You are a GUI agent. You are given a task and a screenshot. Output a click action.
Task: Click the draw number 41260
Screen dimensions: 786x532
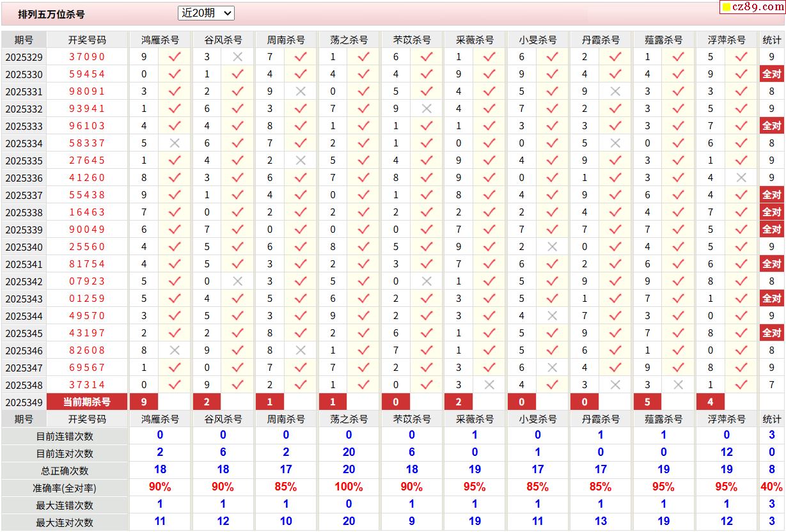click(87, 178)
